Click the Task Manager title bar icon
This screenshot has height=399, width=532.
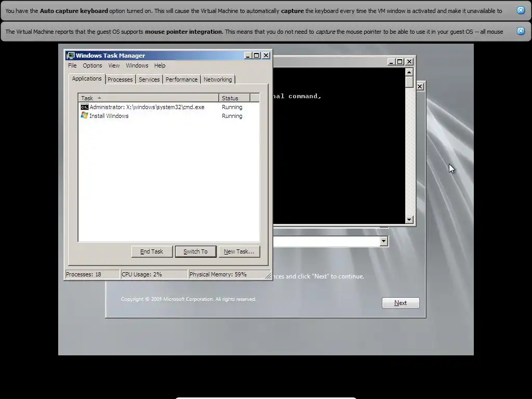click(71, 55)
